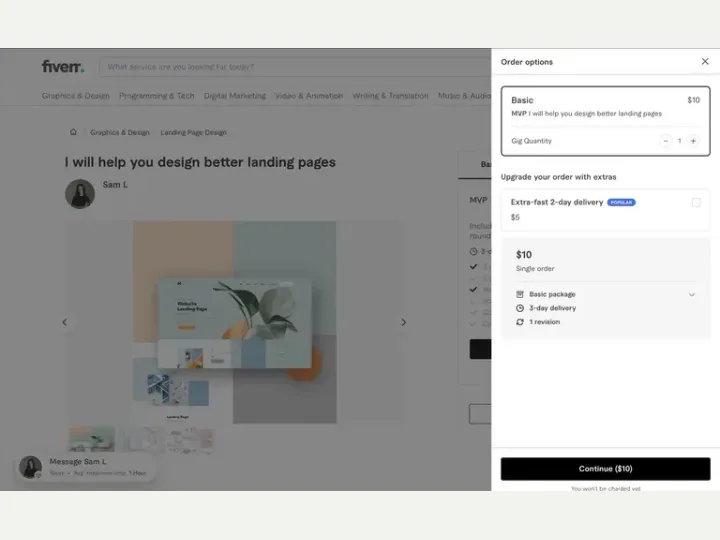
Task: Open Digital Marketing category menu
Action: tap(235, 96)
